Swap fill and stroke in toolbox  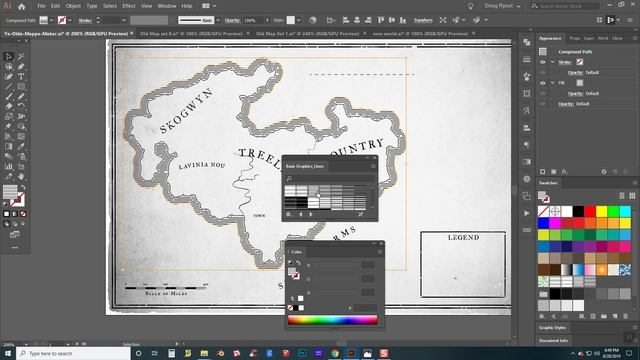click(x=23, y=188)
